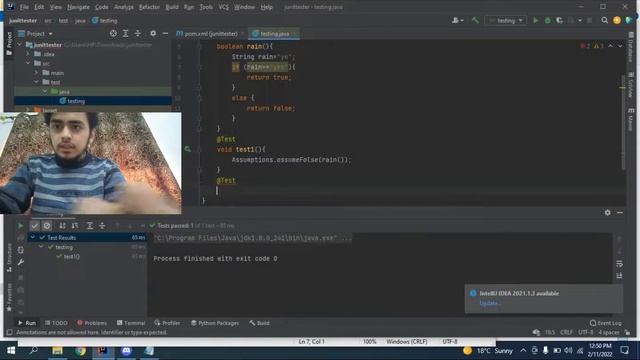Collapse the Test Results root node
The image size is (640, 360).
[x=33, y=237]
